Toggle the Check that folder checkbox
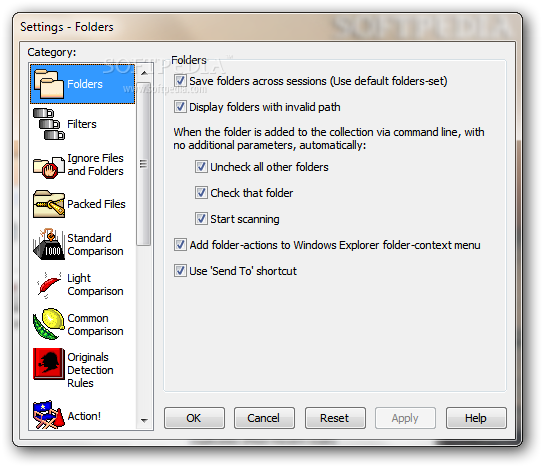Image resolution: width=543 pixels, height=467 pixels. [x=201, y=192]
